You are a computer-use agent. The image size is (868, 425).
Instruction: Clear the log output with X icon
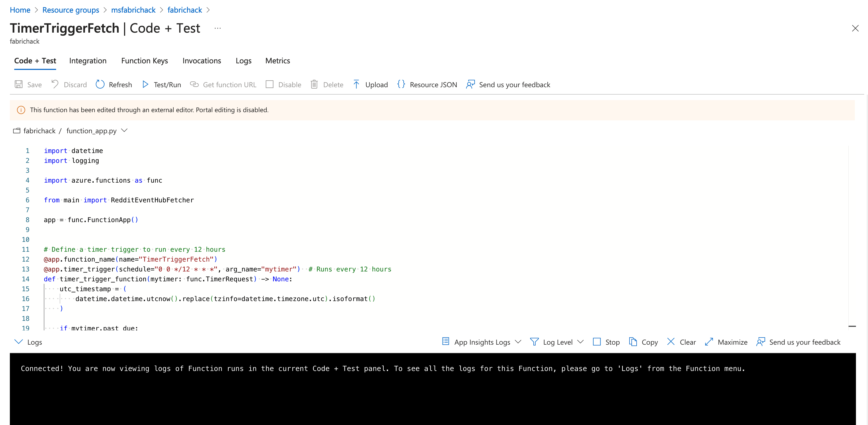tap(671, 342)
